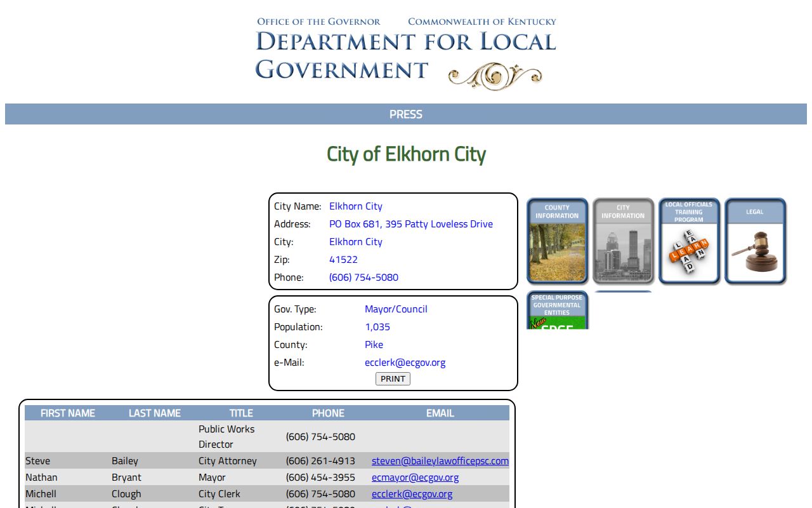Click the TITLE column header
The height and width of the screenshot is (508, 812).
(241, 413)
